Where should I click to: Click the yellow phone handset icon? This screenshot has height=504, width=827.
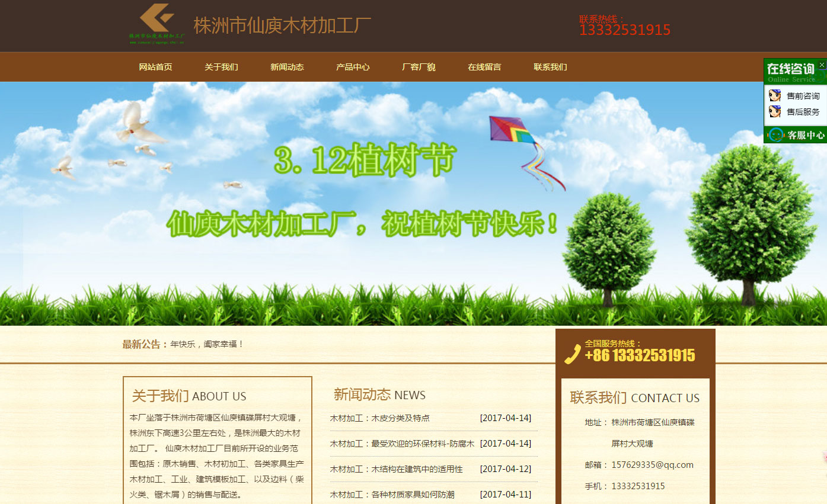(572, 354)
